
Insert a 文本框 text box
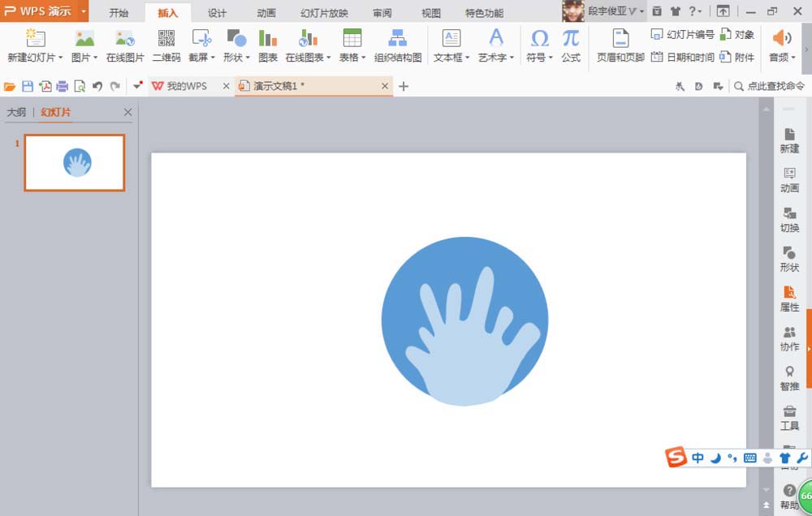pos(451,45)
